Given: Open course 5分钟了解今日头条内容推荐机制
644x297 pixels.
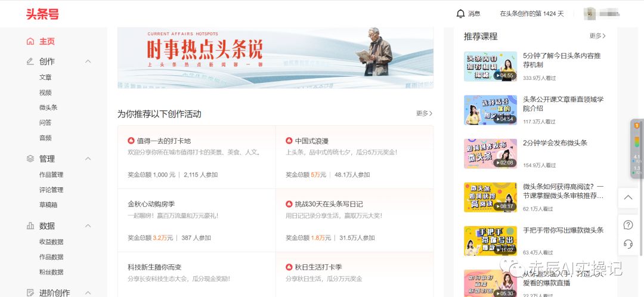Looking at the screenshot, I should pyautogui.click(x=562, y=60).
